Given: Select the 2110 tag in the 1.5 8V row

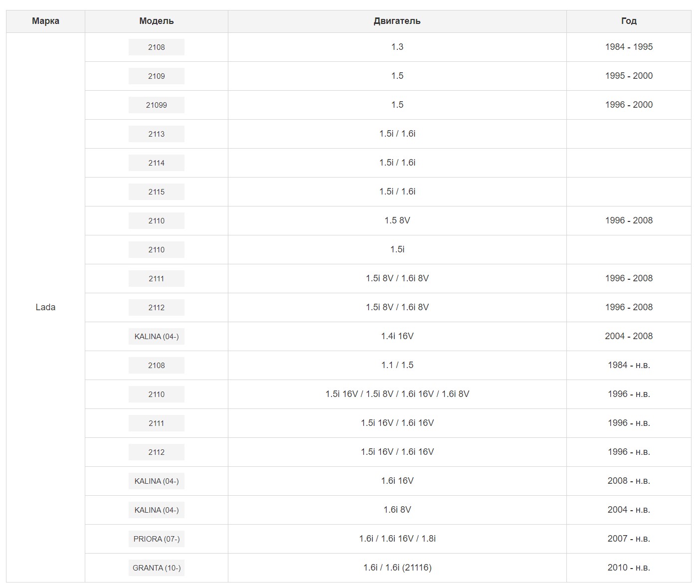Looking at the screenshot, I should [x=156, y=221].
